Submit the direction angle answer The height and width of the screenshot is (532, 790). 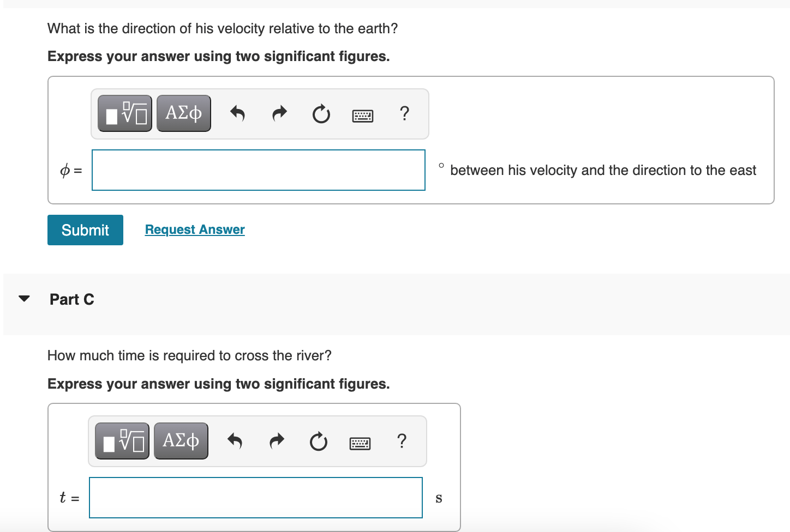tap(85, 230)
